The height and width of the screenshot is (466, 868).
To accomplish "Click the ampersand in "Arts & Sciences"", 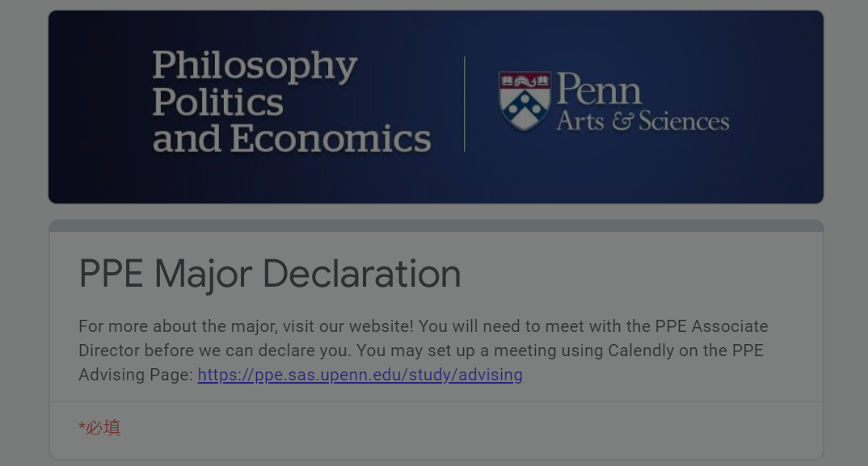I will click(x=622, y=122).
